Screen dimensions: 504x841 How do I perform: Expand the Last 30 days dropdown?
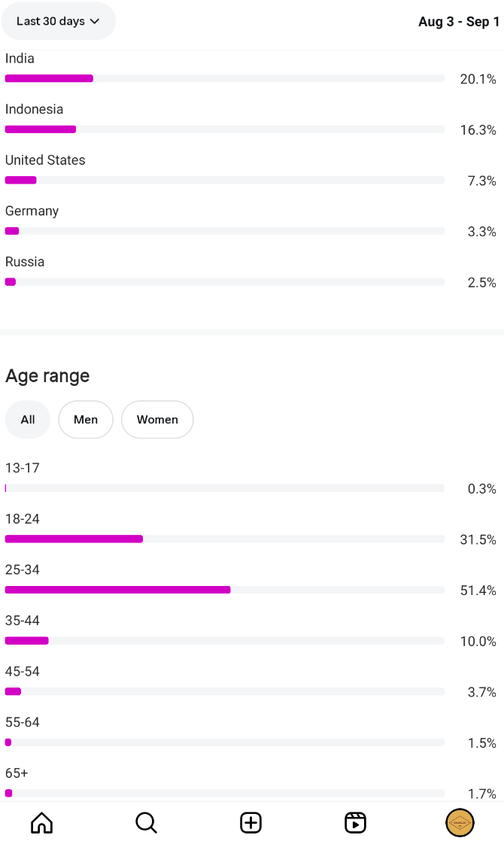(x=59, y=21)
